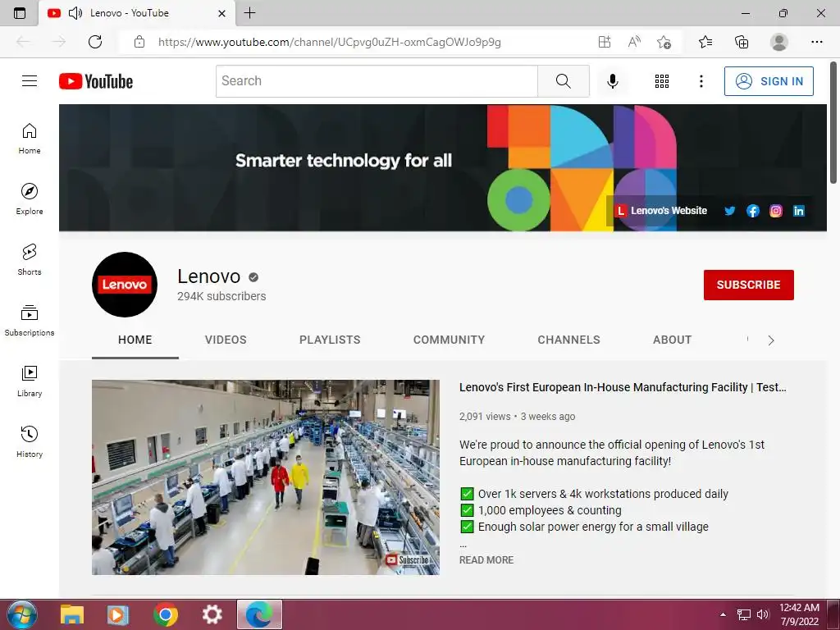Click the SUBSCRIBE button
The width and height of the screenshot is (840, 630).
coord(748,285)
